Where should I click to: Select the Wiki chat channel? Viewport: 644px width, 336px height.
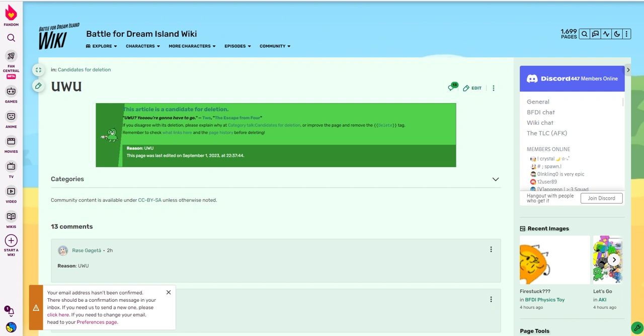540,123
